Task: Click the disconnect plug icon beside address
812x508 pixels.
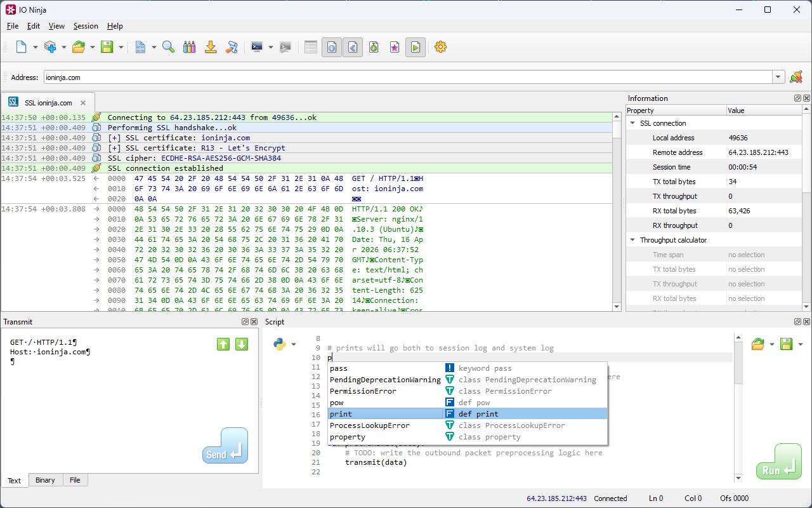Action: [x=796, y=77]
